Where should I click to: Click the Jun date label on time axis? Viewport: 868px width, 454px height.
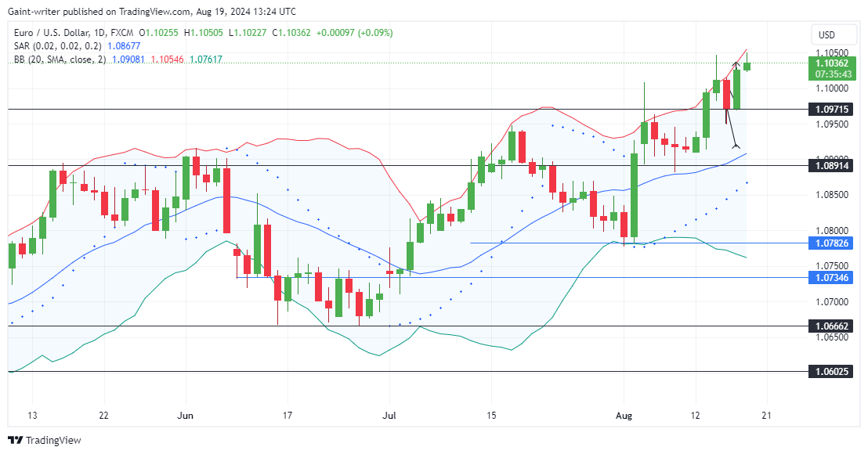(x=186, y=416)
